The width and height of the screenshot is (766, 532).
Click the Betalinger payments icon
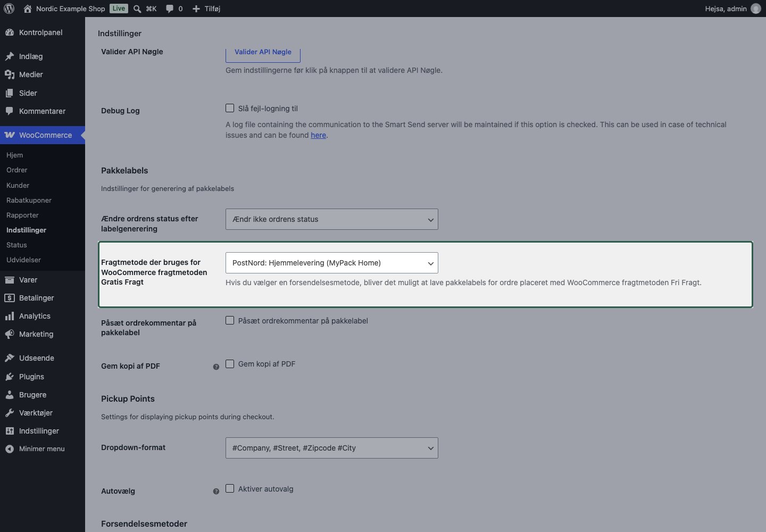(10, 298)
